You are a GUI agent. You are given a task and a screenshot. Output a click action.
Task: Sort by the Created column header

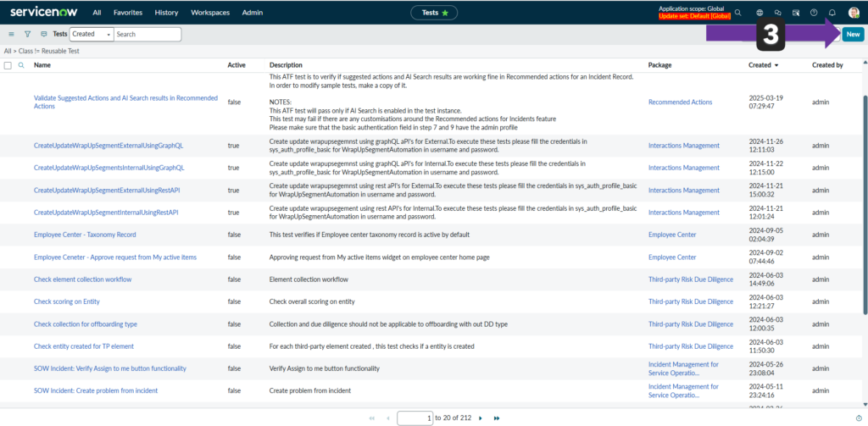[x=759, y=65]
